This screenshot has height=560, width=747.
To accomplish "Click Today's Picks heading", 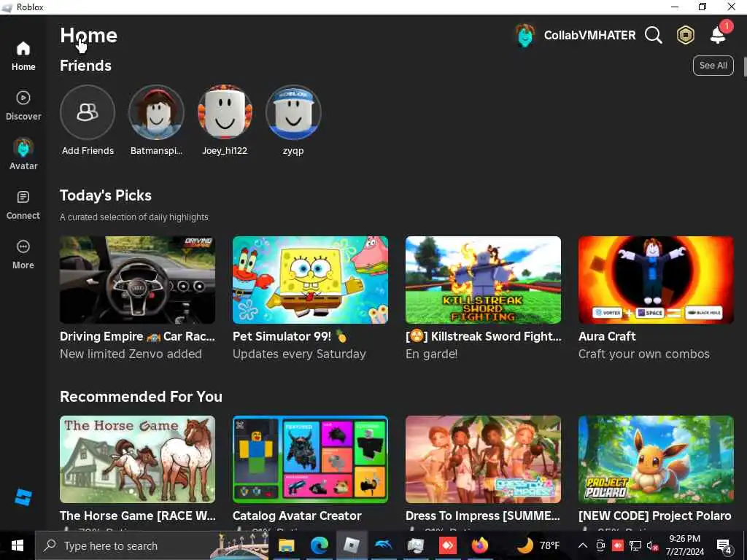I will (105, 195).
